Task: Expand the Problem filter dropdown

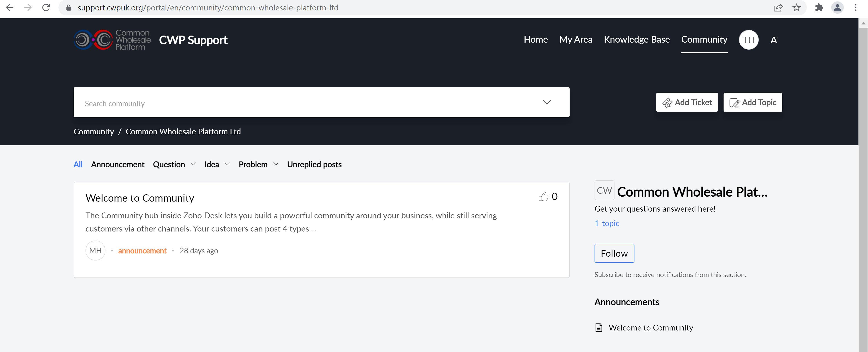Action: pos(276,164)
